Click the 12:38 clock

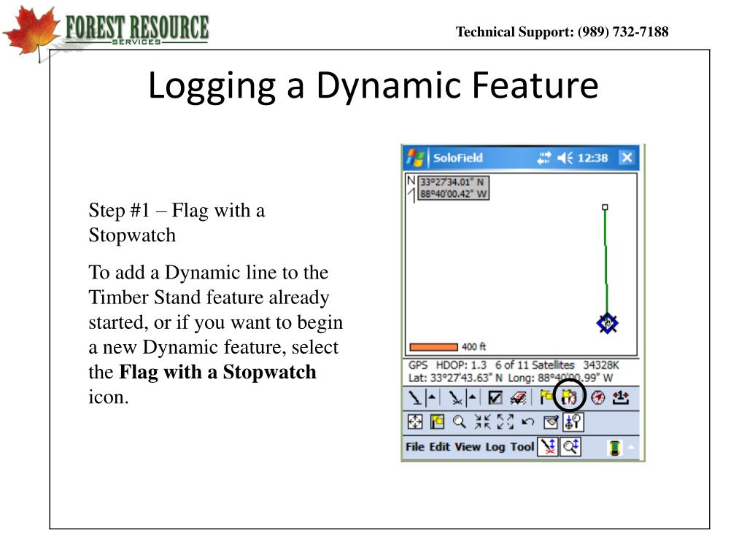coord(592,157)
